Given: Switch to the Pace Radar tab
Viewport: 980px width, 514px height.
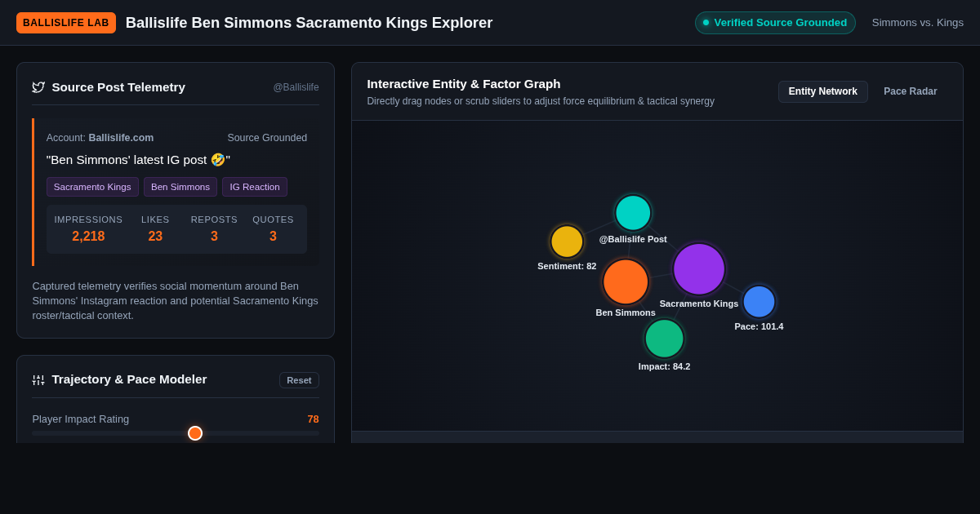Looking at the screenshot, I should 911,91.
